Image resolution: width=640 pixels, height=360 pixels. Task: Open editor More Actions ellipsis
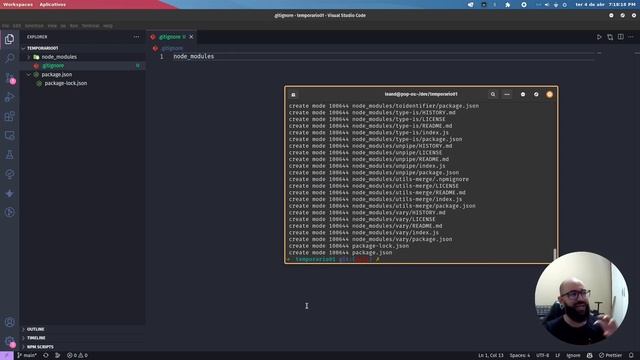(631, 37)
